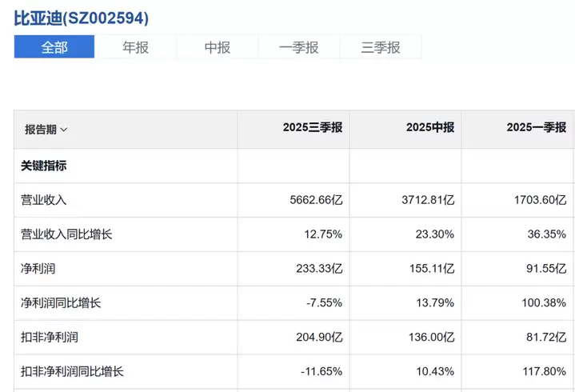Click the 2025三季报 column header

point(312,128)
